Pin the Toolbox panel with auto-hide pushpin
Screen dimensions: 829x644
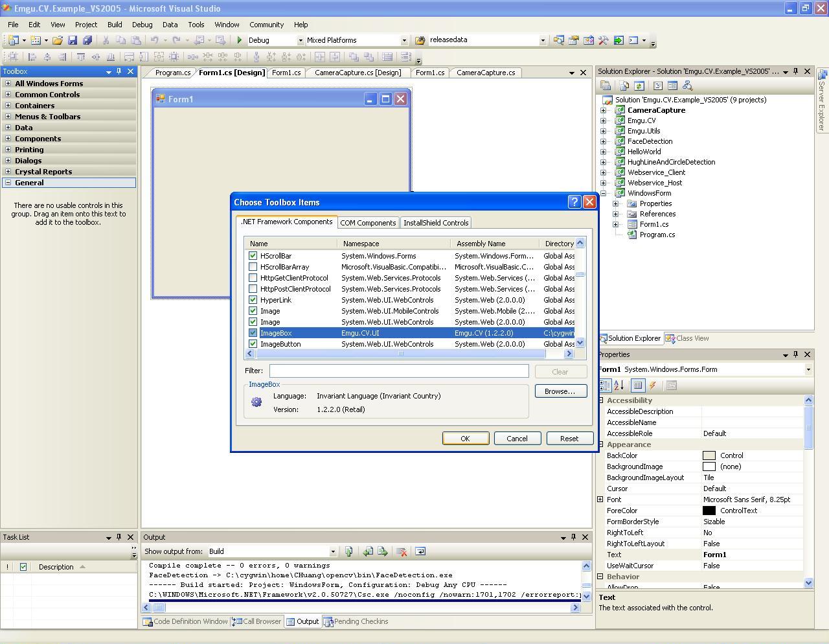click(119, 71)
